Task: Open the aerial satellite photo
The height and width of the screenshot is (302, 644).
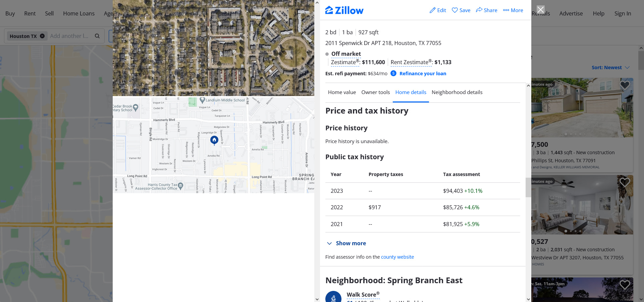Action: [x=213, y=48]
